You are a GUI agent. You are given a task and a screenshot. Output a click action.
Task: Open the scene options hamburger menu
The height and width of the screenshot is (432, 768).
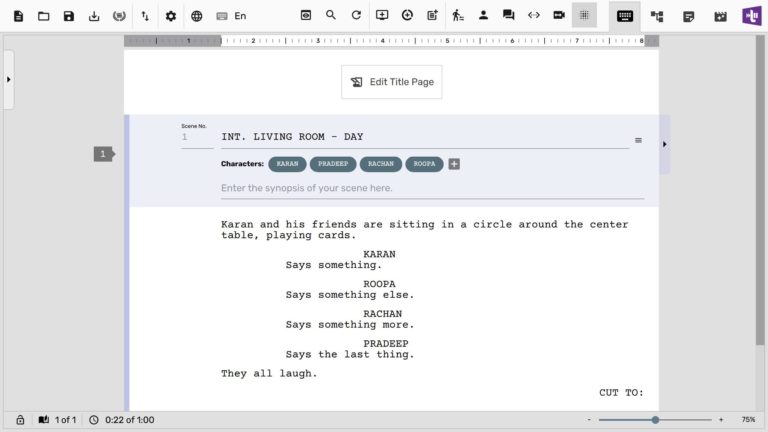click(x=638, y=140)
